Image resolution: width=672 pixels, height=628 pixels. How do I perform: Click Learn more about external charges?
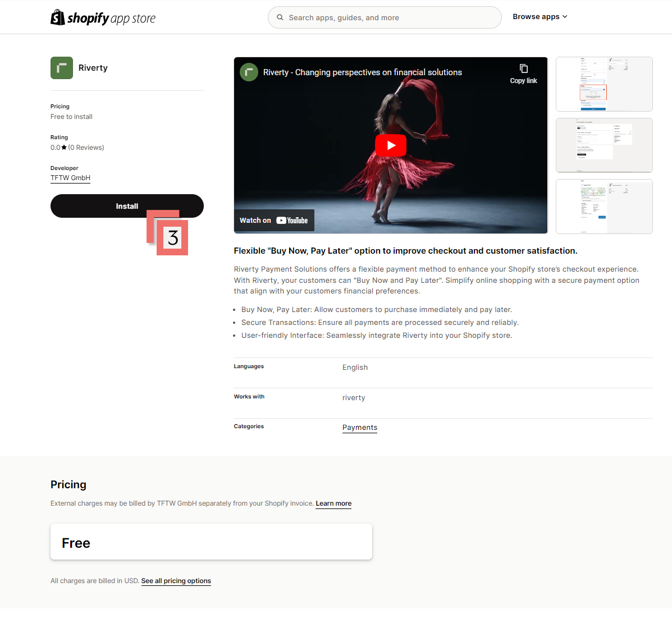[x=333, y=503]
